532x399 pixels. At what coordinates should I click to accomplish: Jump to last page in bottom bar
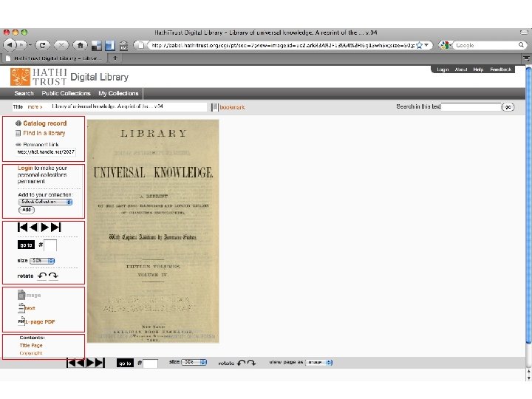(100, 363)
